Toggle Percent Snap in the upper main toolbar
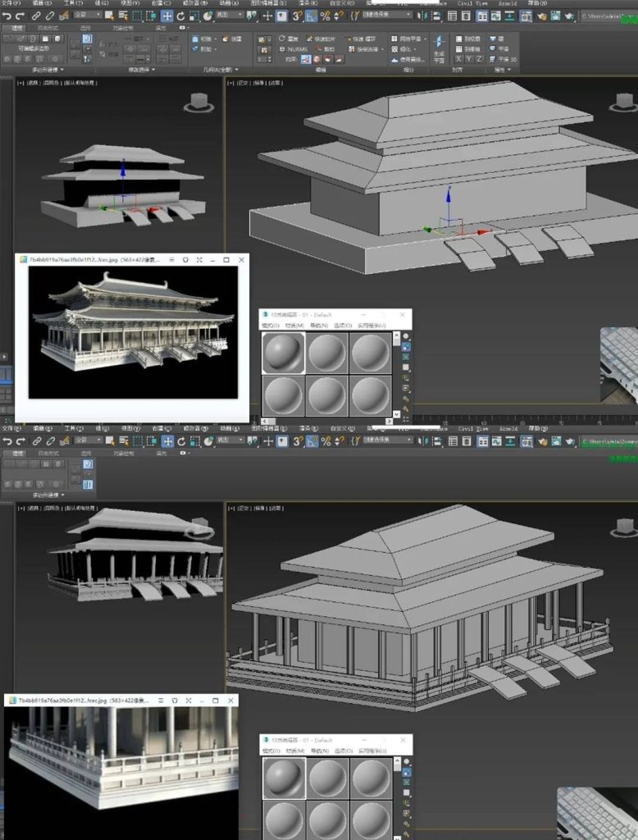This screenshot has width=638, height=840. (325, 16)
